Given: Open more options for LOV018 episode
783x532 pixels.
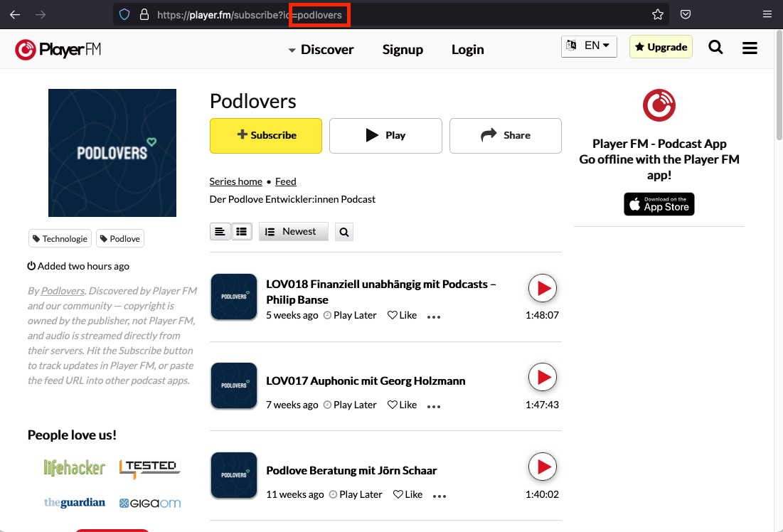Looking at the screenshot, I should click(x=434, y=316).
